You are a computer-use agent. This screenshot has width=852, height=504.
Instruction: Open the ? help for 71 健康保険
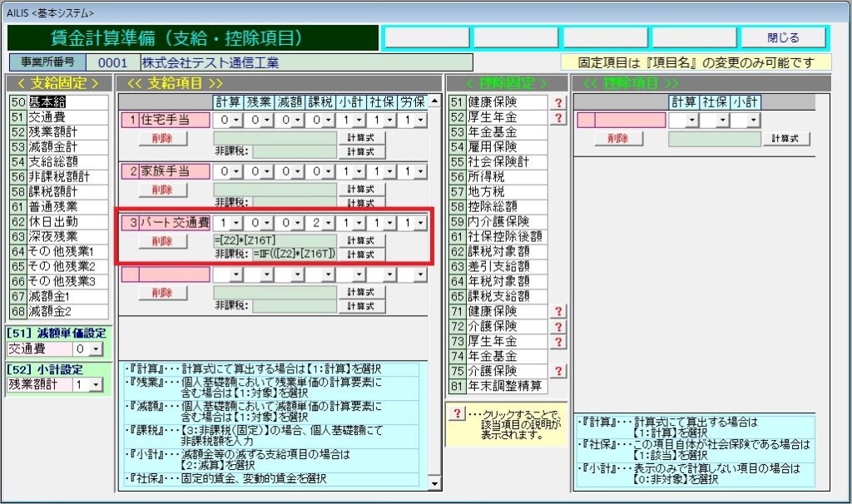click(558, 311)
